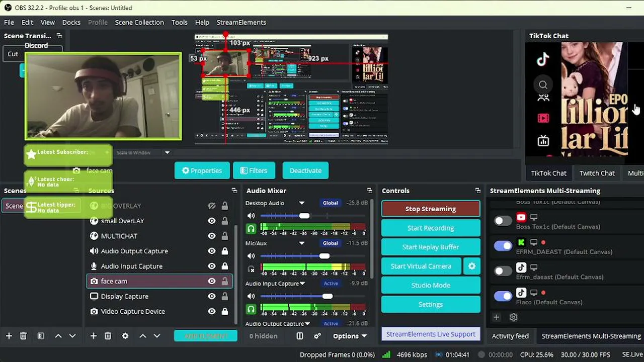Viewport: 644px width, 362px height.
Task: Add a new scene with the plus icon
Action: (9, 336)
